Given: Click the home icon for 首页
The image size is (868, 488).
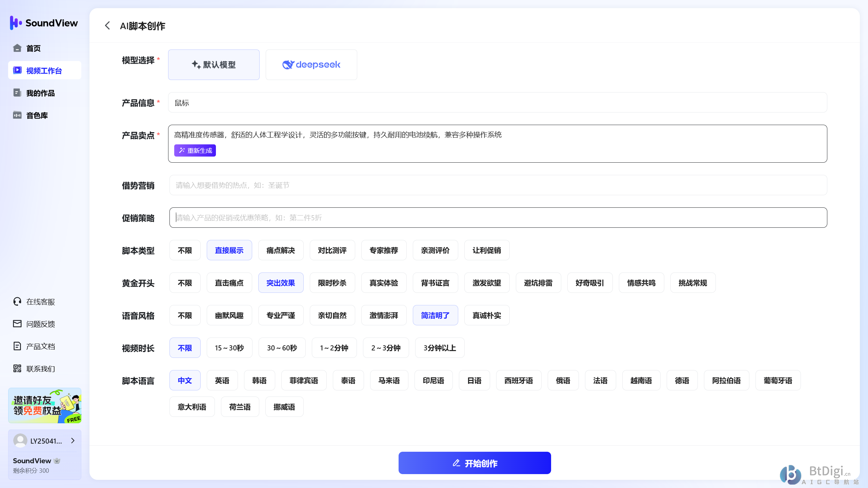Looking at the screenshot, I should point(17,48).
